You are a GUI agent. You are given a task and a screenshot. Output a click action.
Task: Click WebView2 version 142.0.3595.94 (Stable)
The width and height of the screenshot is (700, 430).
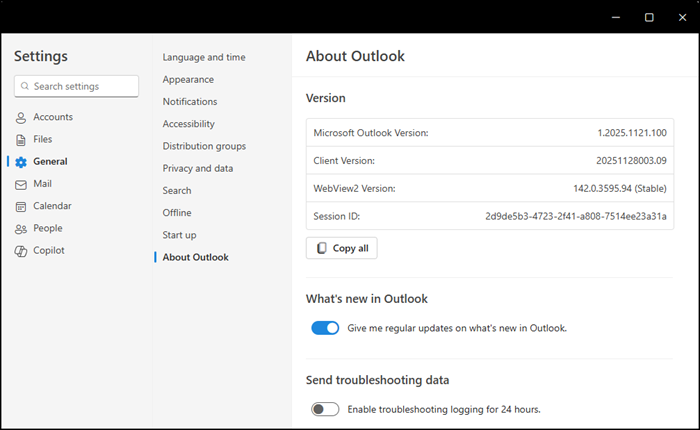pos(620,188)
